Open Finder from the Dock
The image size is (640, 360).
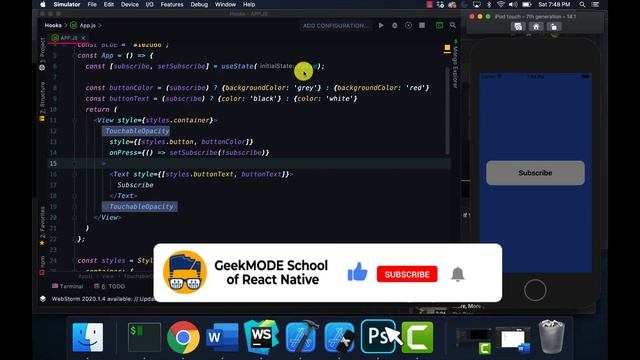tap(88, 338)
